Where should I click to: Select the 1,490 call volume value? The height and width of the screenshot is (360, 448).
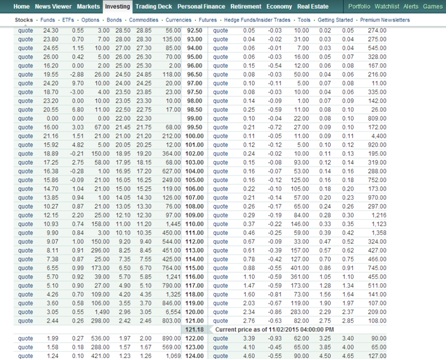click(102, 312)
